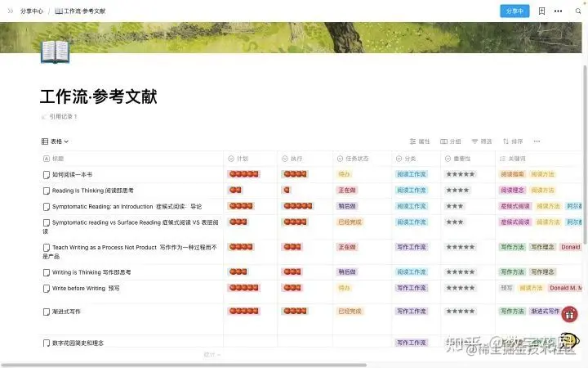Change the open book page icon
588x368 pixels.
click(56, 52)
